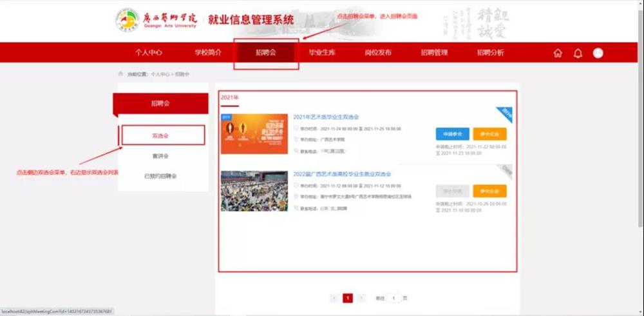Screen dimensions: 644x316
Task: Click the page jump number input field
Action: 393,298
